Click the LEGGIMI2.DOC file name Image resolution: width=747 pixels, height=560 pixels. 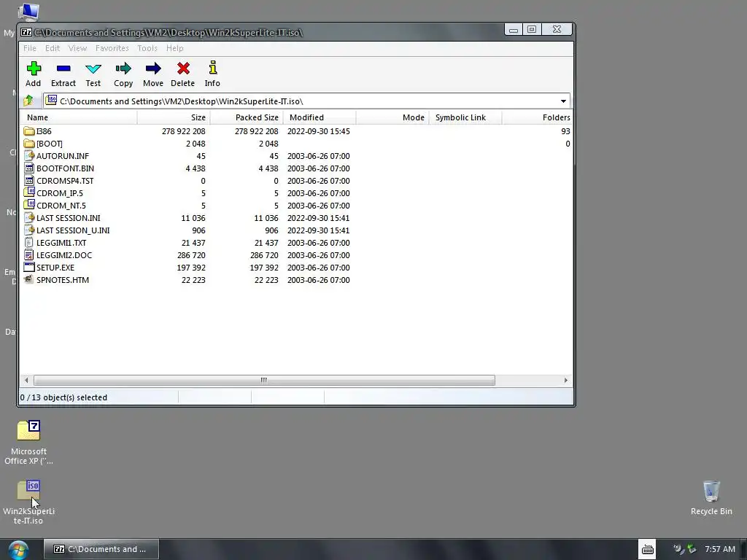[64, 254]
